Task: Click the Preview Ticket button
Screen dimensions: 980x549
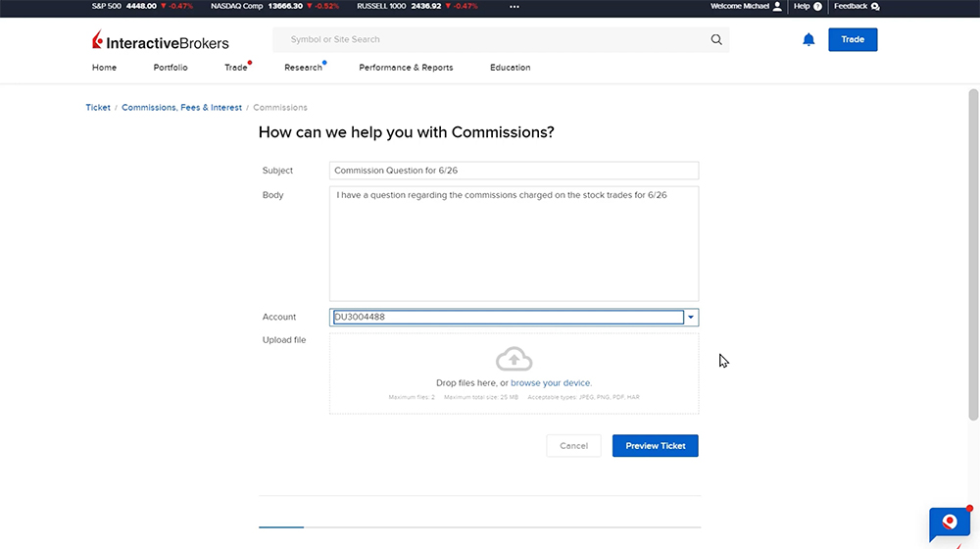Action: [x=655, y=446]
